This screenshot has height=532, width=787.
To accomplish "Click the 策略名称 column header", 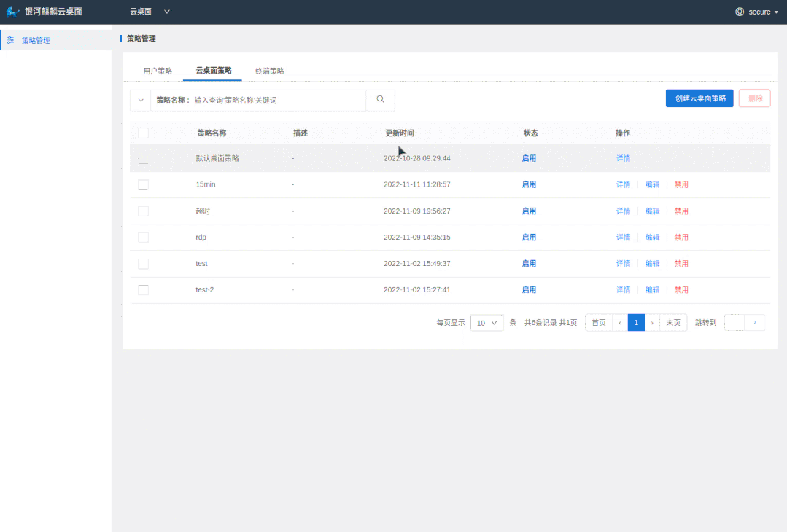I will 212,133.
